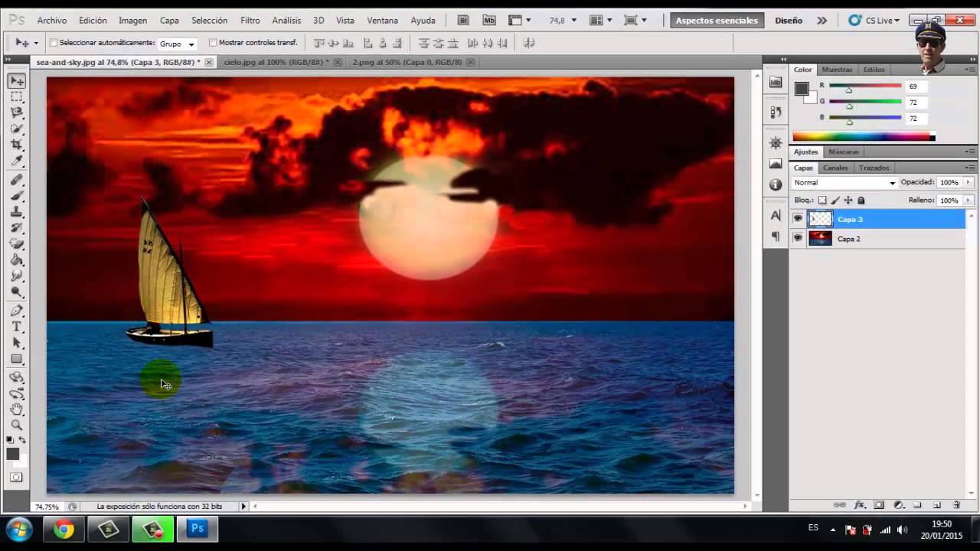Screen dimensions: 980x551
Task: Toggle lock transparent pixels
Action: [x=822, y=201]
